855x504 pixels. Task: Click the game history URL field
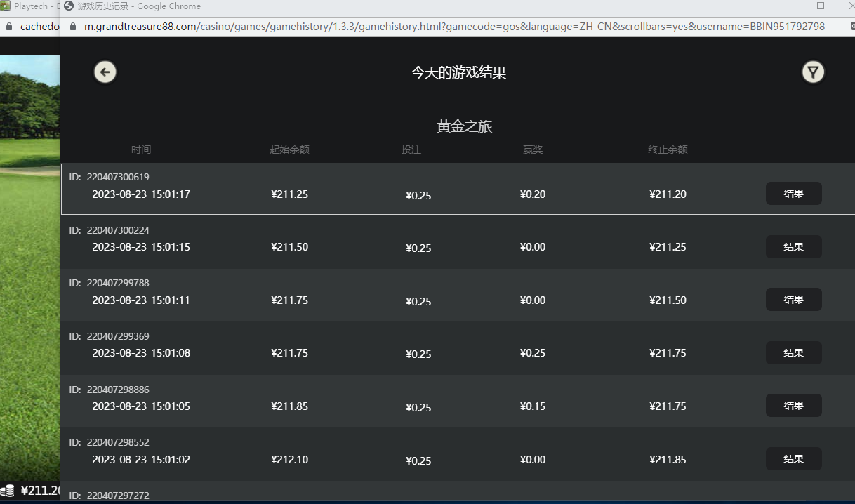[x=454, y=27]
